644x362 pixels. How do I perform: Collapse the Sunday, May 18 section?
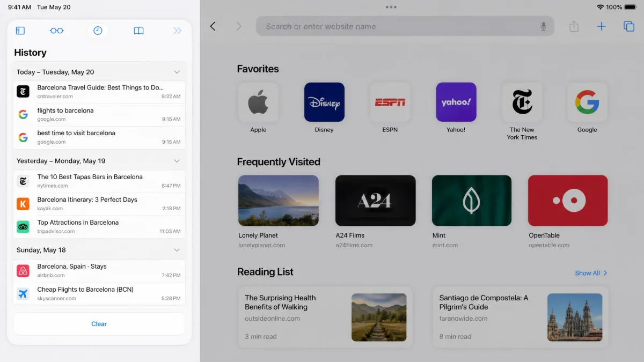coord(177,250)
